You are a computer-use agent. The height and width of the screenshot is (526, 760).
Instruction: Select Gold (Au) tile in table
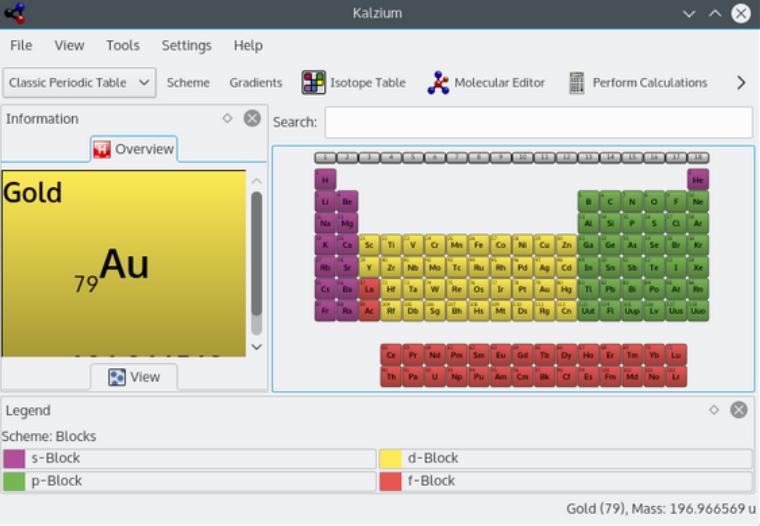coord(545,289)
